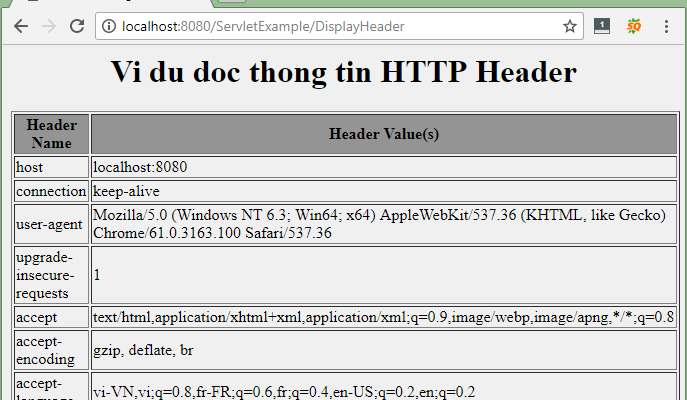Go back to the previous page
Viewport: 687px width, 400px height.
[20, 26]
